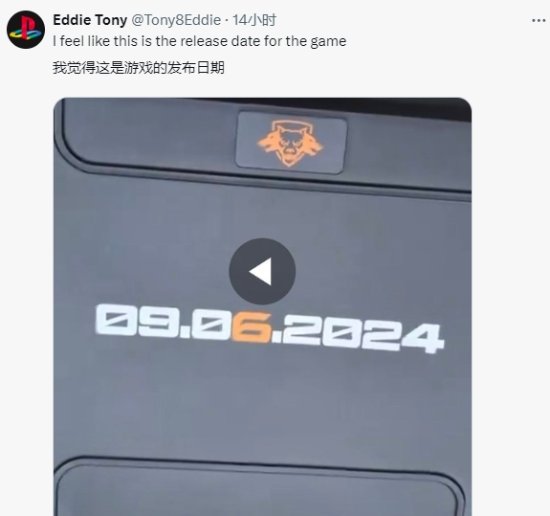Open the three-dot more options menu
This screenshot has width=550, height=516.
pyautogui.click(x=538, y=21)
